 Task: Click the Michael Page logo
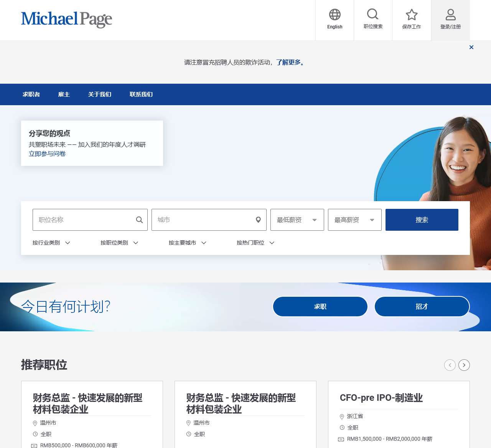point(66,19)
